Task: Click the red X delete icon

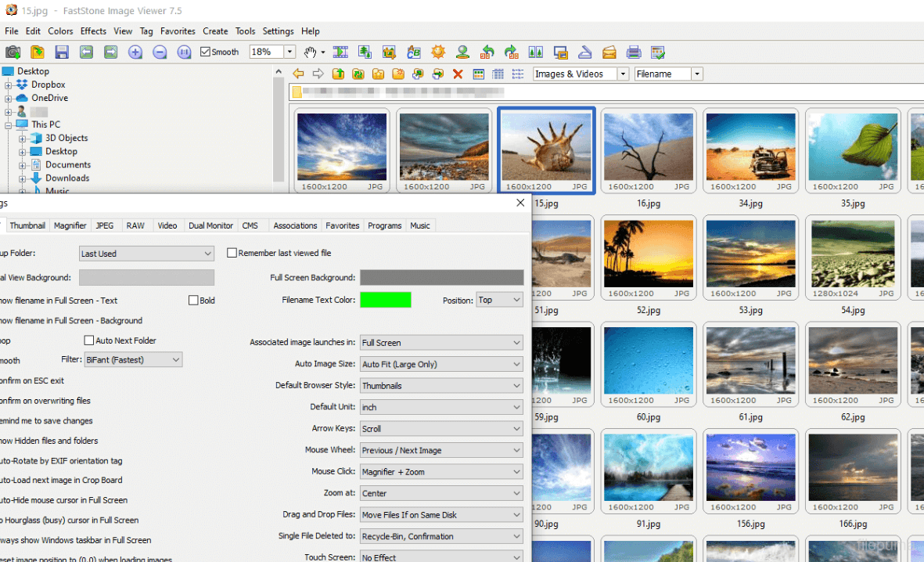Action: [458, 74]
